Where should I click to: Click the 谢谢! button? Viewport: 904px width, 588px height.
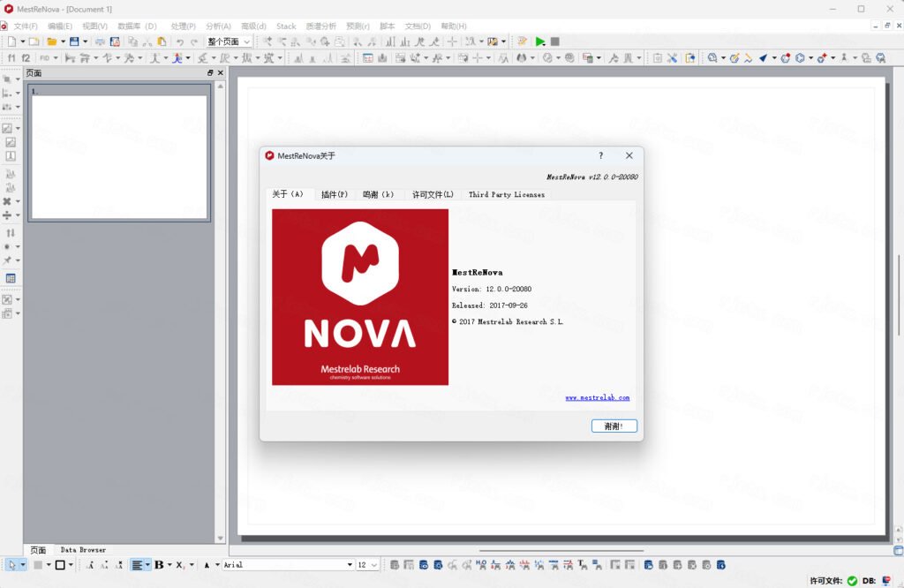(x=614, y=426)
